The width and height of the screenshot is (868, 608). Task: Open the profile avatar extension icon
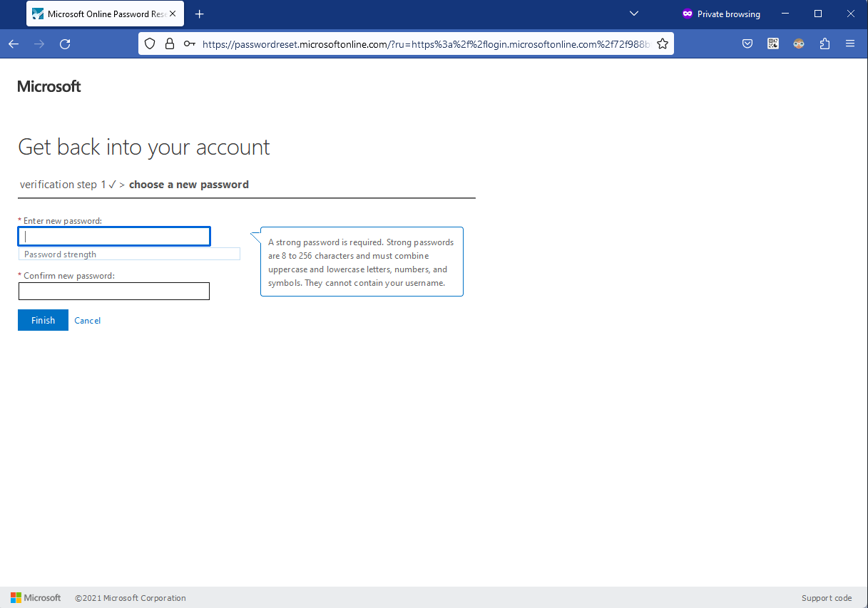(798, 43)
